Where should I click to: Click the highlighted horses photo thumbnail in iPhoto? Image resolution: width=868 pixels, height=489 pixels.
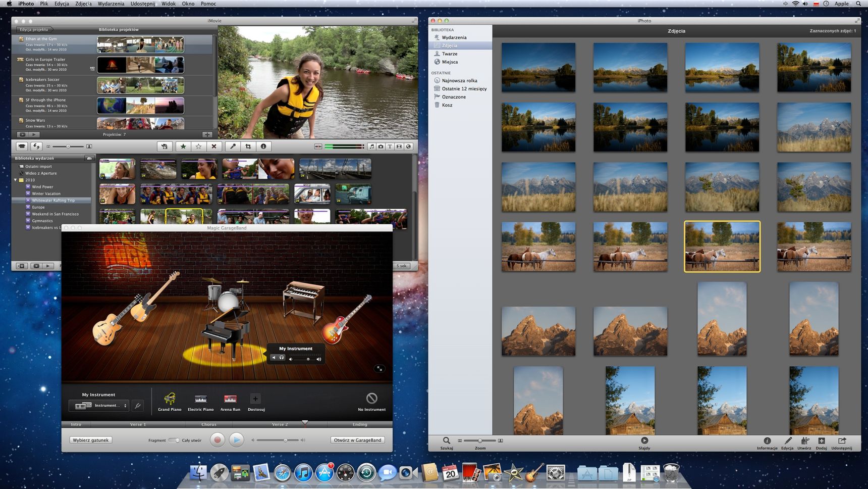pyautogui.click(x=722, y=247)
